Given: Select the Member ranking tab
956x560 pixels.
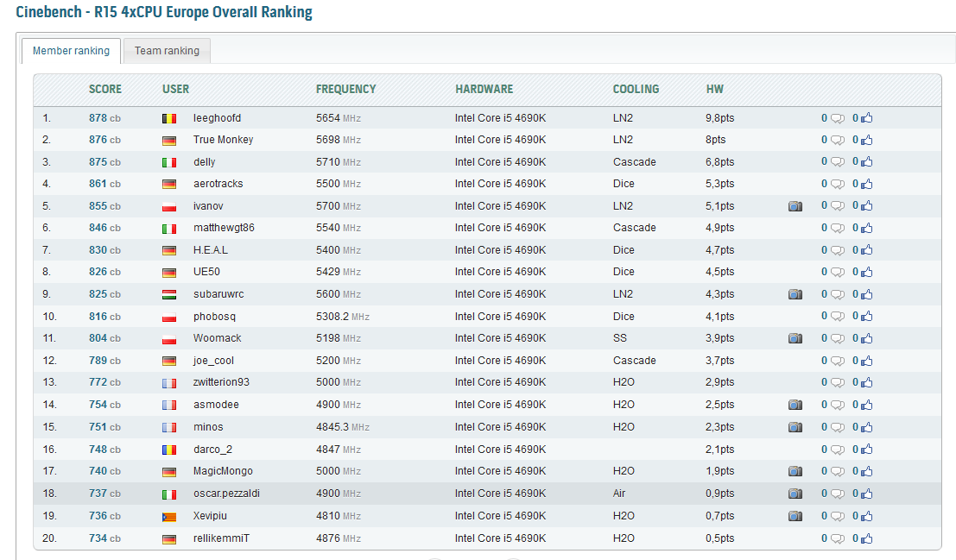Looking at the screenshot, I should [72, 51].
